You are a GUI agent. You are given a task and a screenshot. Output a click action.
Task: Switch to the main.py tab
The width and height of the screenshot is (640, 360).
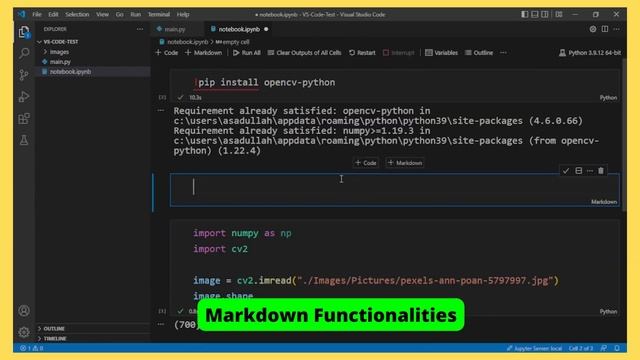(x=176, y=29)
